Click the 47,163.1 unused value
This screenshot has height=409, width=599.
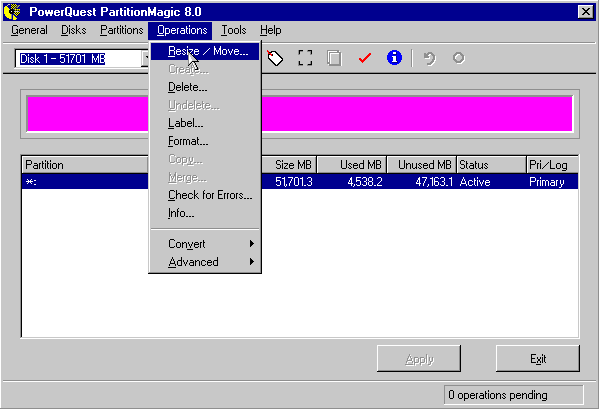point(434,182)
